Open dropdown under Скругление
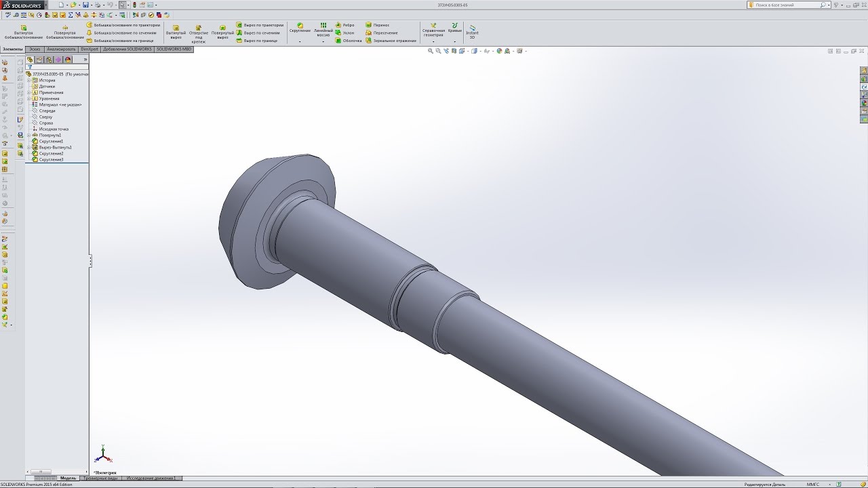This screenshot has width=868, height=488. click(x=300, y=42)
